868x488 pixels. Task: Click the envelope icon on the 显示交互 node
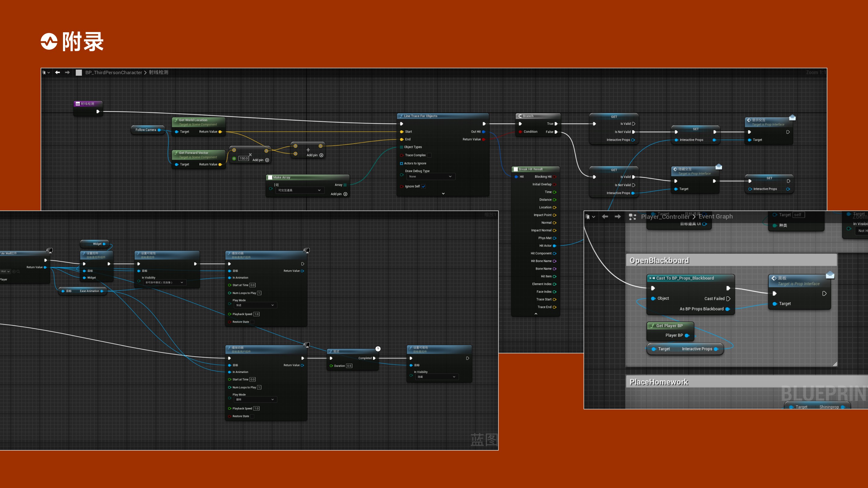pos(793,117)
